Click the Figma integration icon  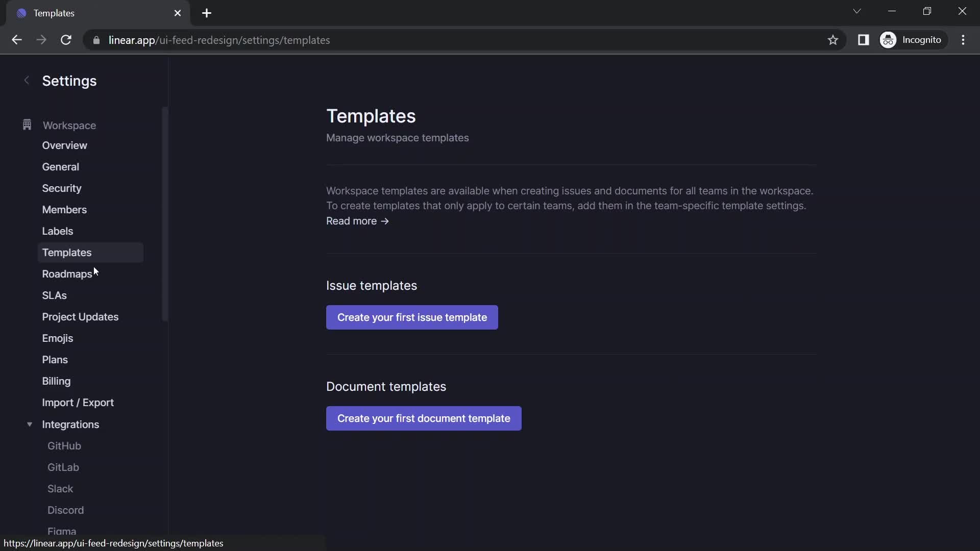point(62,531)
